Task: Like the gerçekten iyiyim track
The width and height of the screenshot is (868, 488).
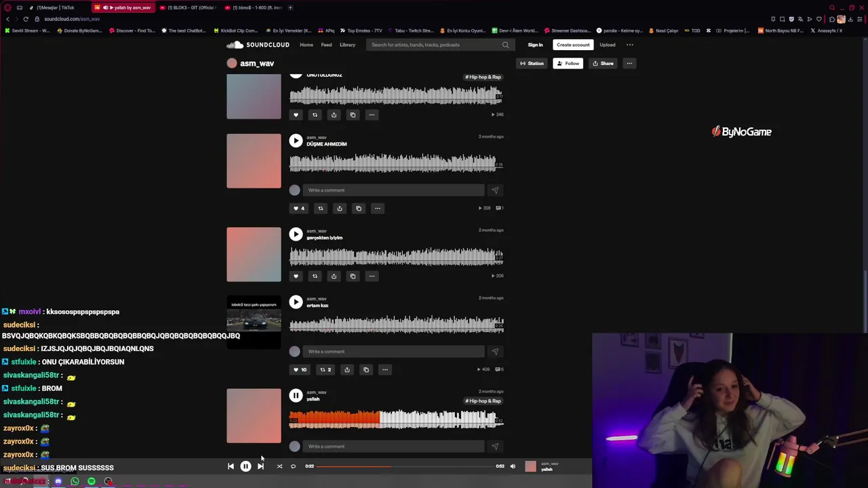Action: [296, 276]
